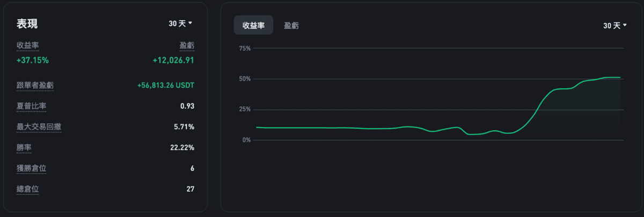Click the 勝率 label
644x217 pixels.
(24, 147)
